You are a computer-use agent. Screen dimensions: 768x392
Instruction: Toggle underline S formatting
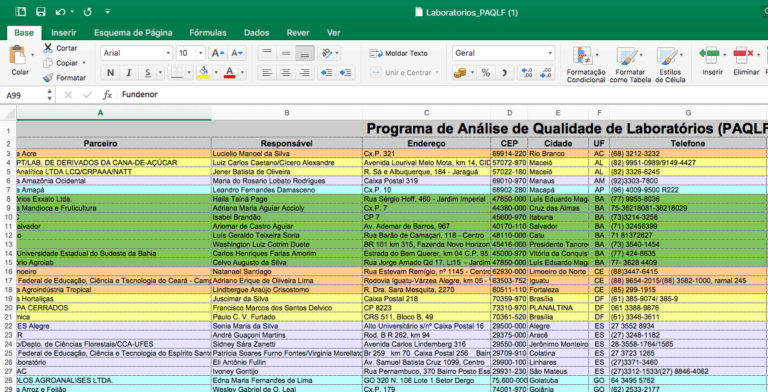point(147,73)
